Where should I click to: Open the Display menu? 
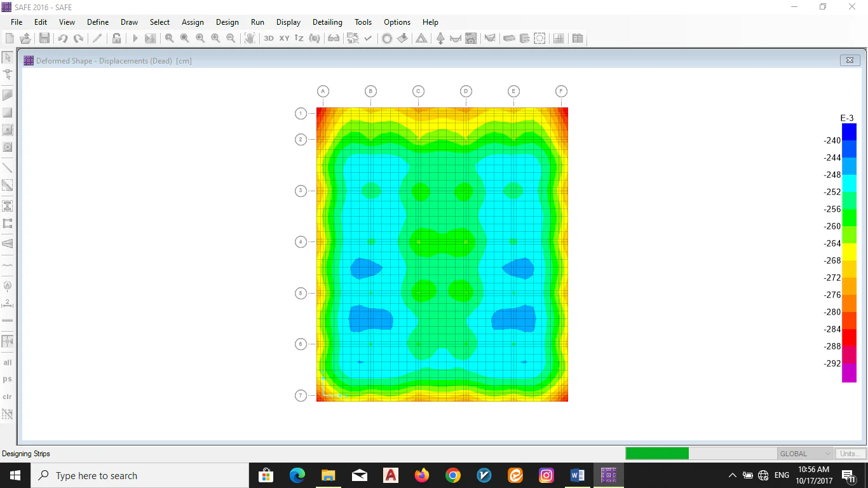point(288,22)
